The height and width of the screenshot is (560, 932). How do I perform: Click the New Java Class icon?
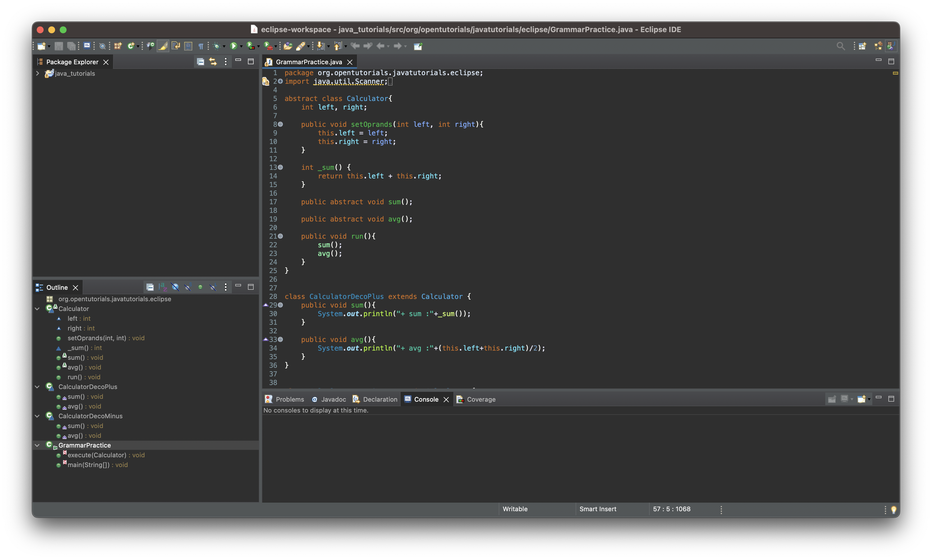(131, 46)
